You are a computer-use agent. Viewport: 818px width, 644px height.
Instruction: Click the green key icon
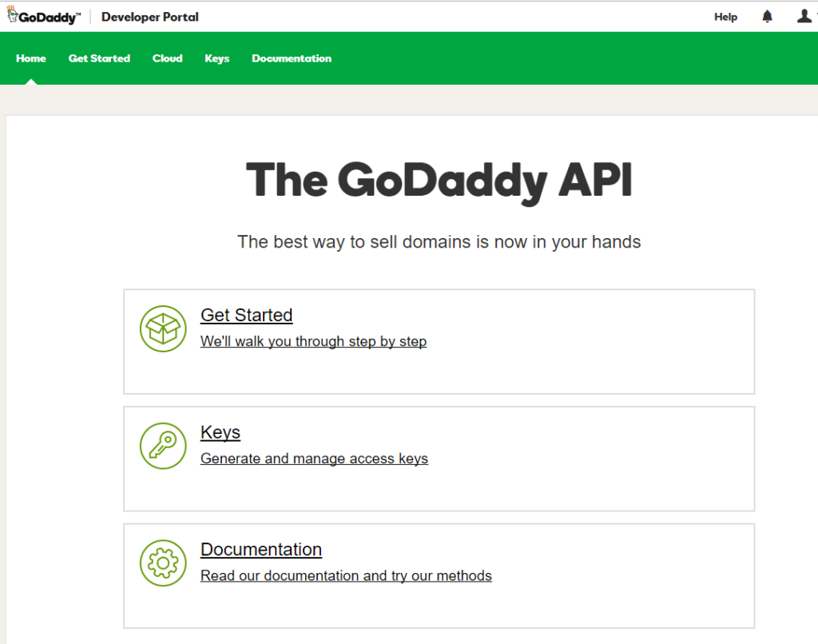[x=163, y=446]
